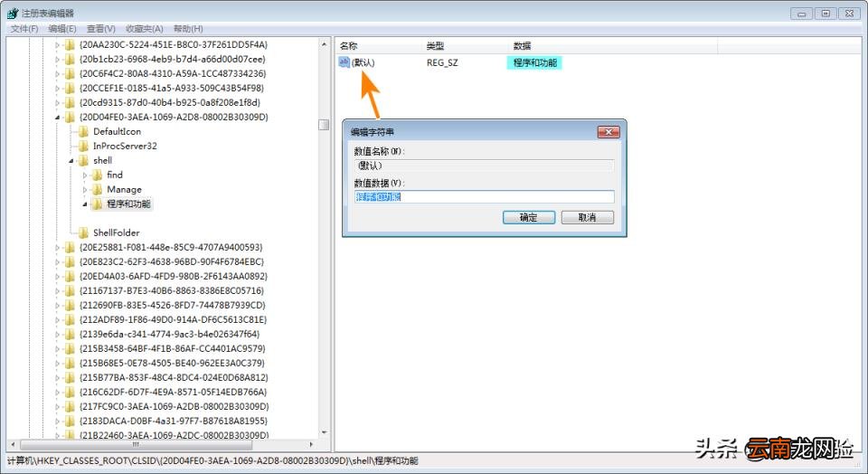Click folder icon of {217FC9C0-3AEA-1069-A2DB-08002B30309D}
The width and height of the screenshot is (868, 474).
tap(70, 406)
